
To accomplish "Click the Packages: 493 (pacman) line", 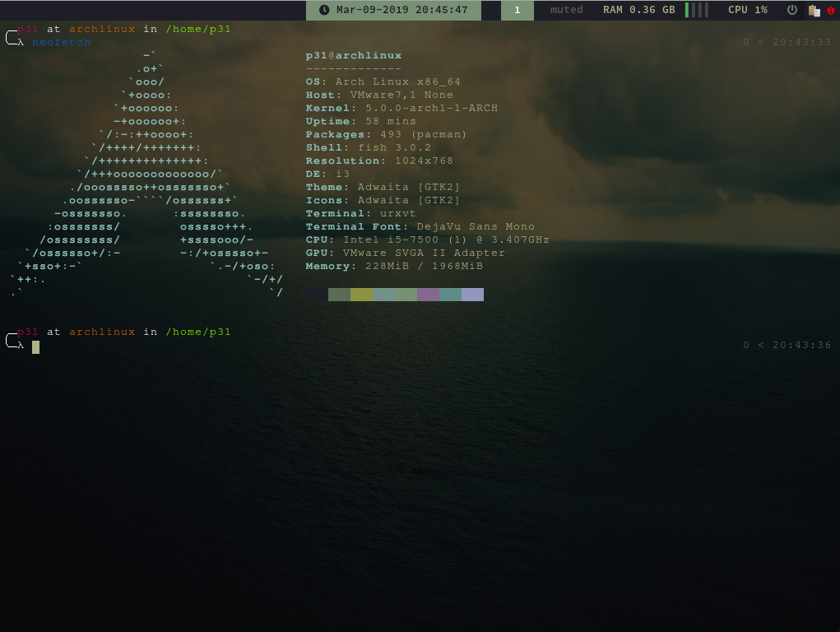I will [x=386, y=135].
